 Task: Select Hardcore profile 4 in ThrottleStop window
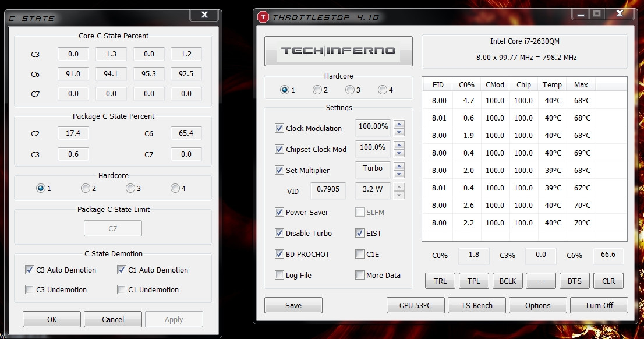[x=383, y=90]
